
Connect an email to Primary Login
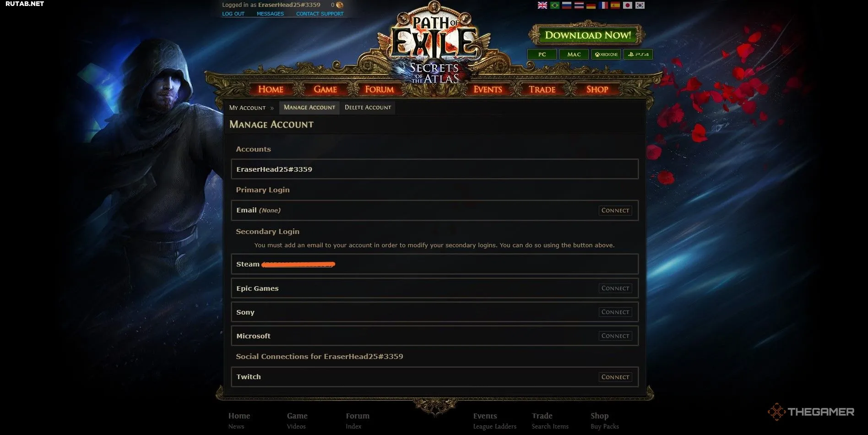[x=615, y=211]
